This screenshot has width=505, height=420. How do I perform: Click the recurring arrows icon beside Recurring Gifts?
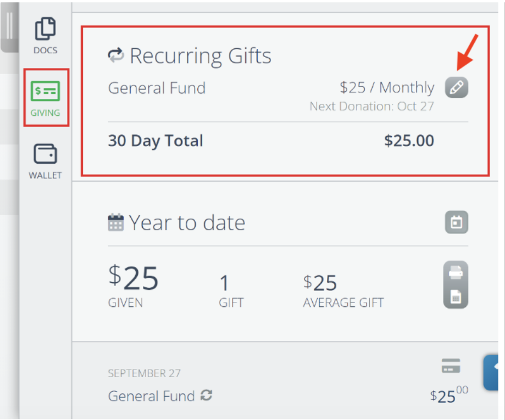tap(116, 54)
